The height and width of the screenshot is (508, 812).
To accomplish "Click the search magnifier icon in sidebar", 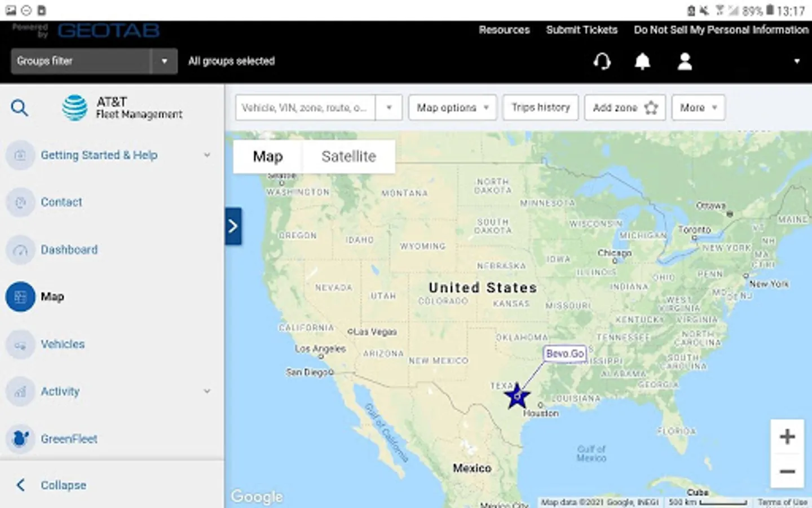I will [x=20, y=107].
